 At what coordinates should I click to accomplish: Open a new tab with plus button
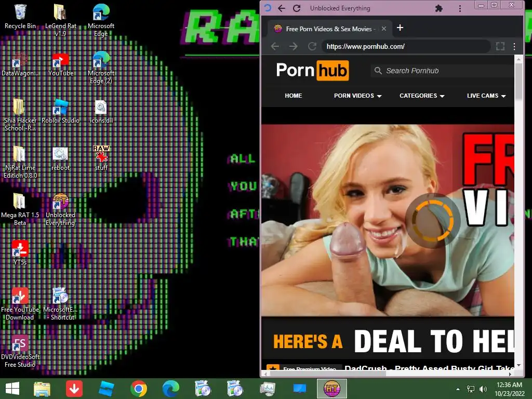(400, 28)
